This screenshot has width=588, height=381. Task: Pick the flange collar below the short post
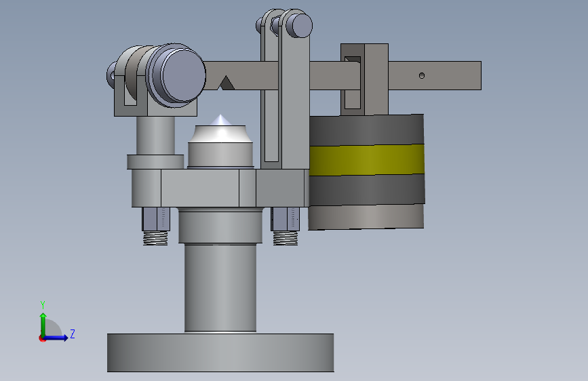pyautogui.click(x=155, y=161)
